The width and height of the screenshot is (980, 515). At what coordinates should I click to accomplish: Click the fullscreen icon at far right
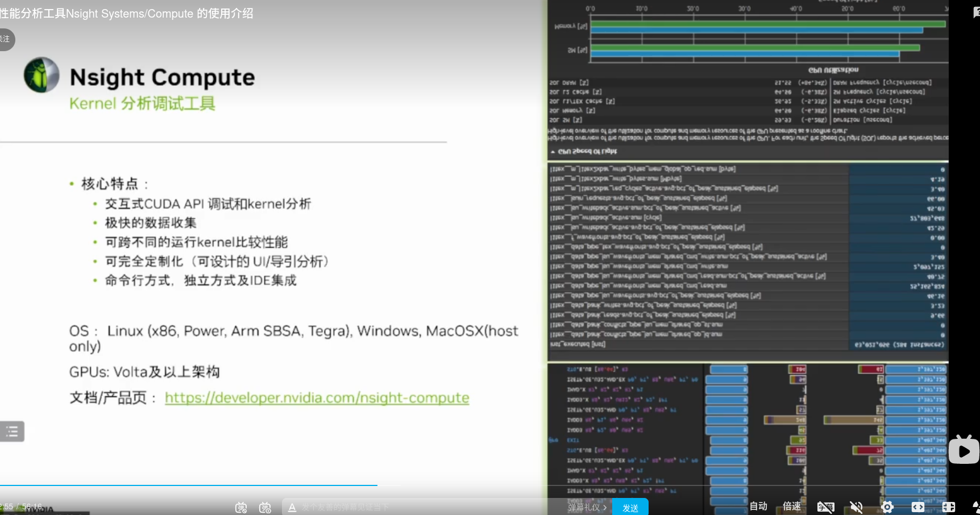coord(978,506)
